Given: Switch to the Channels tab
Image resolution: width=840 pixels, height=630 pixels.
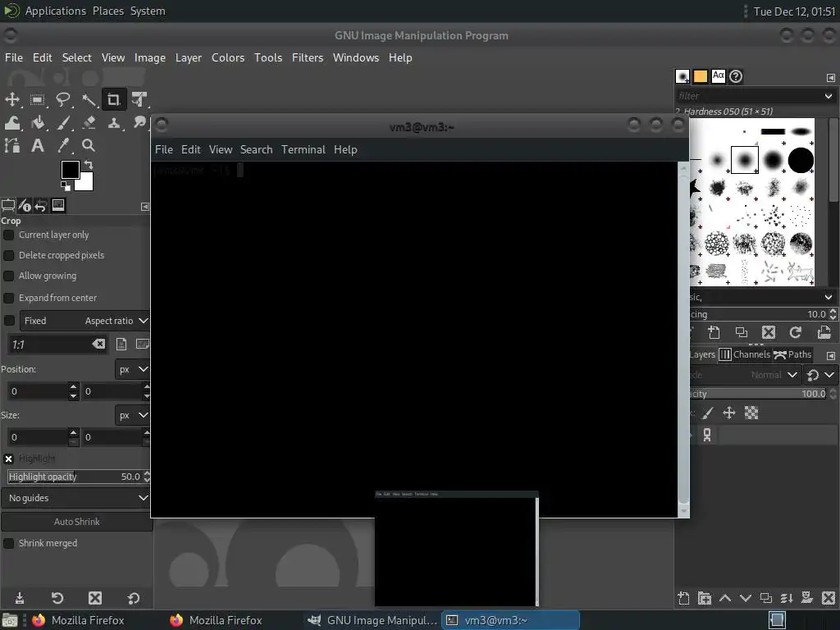Looking at the screenshot, I should tap(744, 354).
